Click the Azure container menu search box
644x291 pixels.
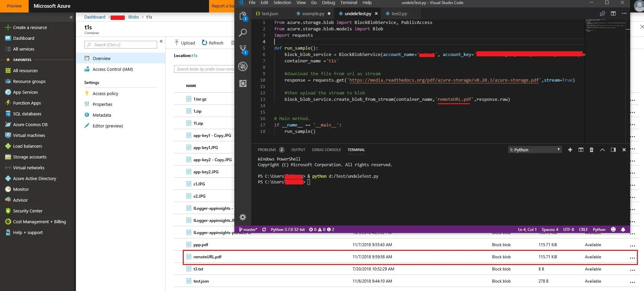(121, 45)
